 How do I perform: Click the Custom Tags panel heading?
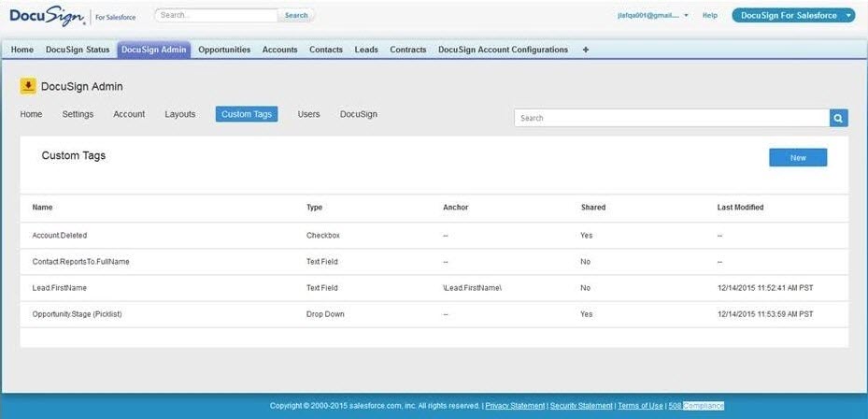[x=74, y=156]
